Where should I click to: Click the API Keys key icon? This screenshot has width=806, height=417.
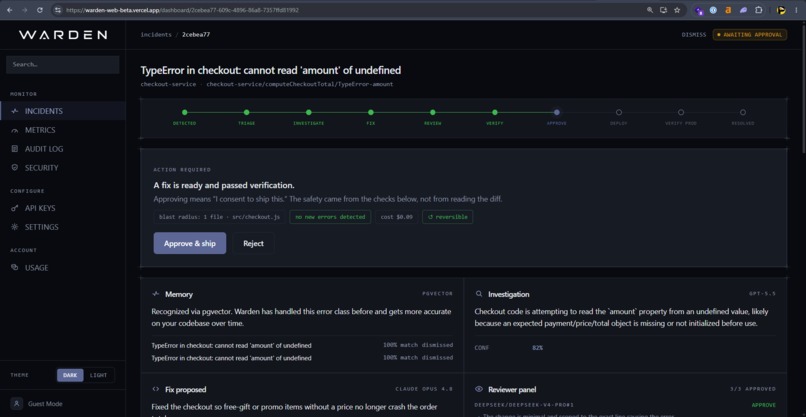tap(14, 208)
